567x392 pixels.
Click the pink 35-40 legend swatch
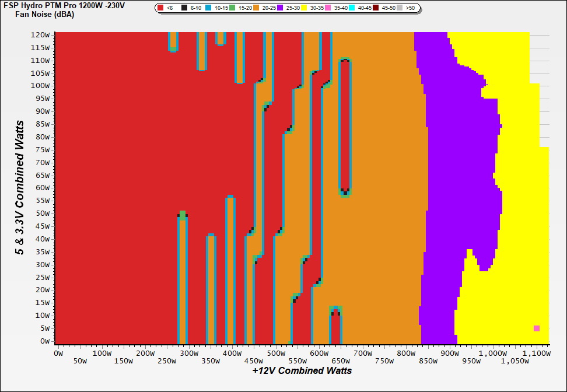(x=328, y=8)
